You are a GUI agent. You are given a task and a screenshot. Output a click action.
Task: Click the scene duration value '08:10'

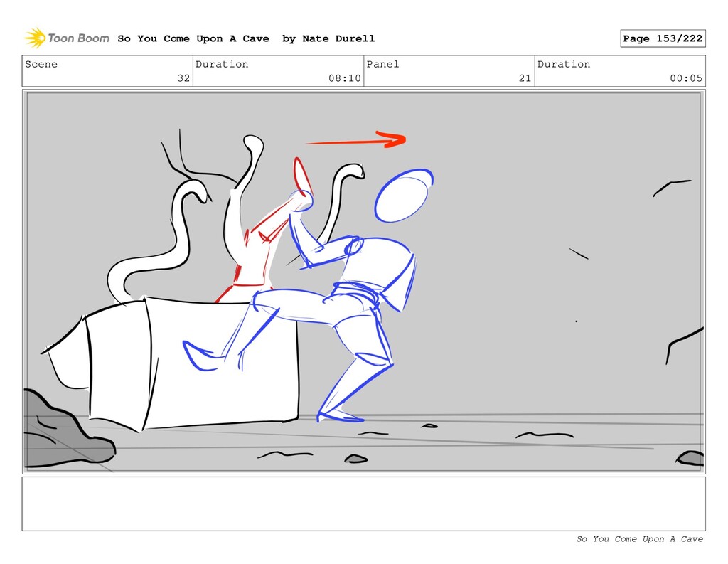click(345, 78)
